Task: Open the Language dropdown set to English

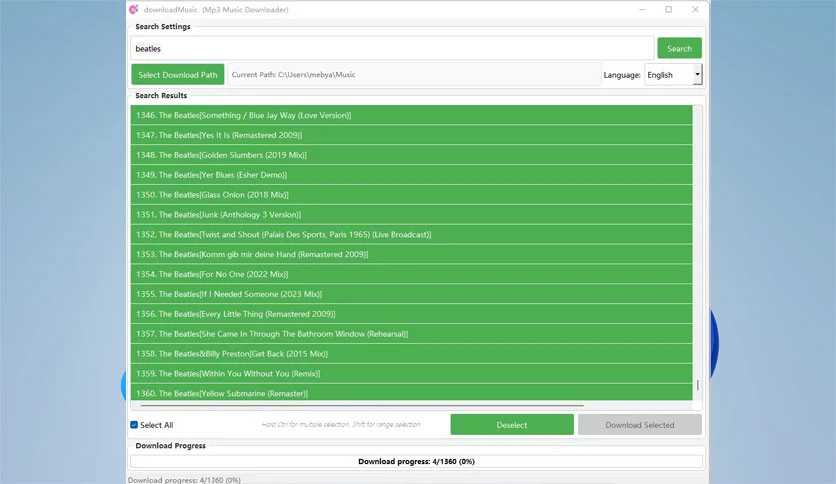Action: 673,75
